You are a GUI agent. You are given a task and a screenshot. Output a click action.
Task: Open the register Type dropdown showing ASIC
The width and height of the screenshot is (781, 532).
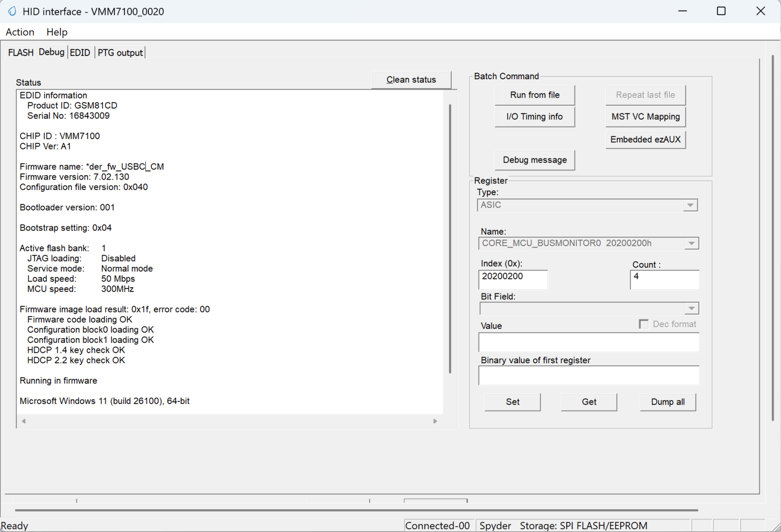coord(690,205)
